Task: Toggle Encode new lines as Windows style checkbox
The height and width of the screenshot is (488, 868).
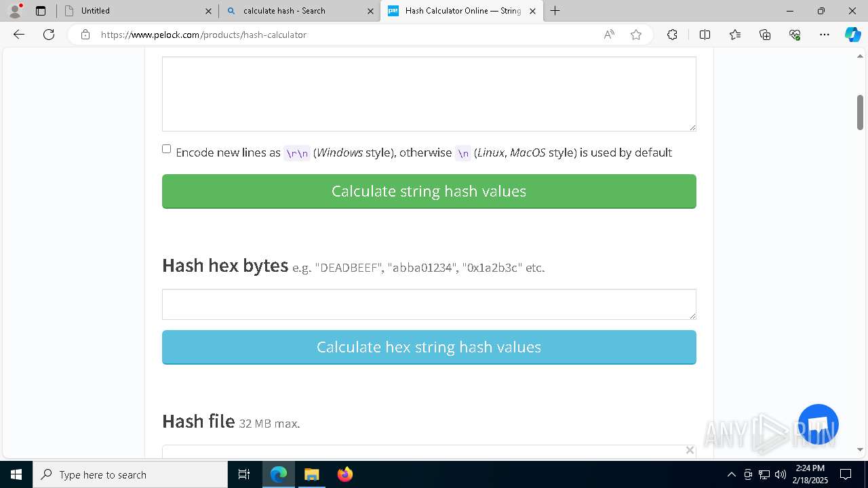Action: pyautogui.click(x=166, y=149)
